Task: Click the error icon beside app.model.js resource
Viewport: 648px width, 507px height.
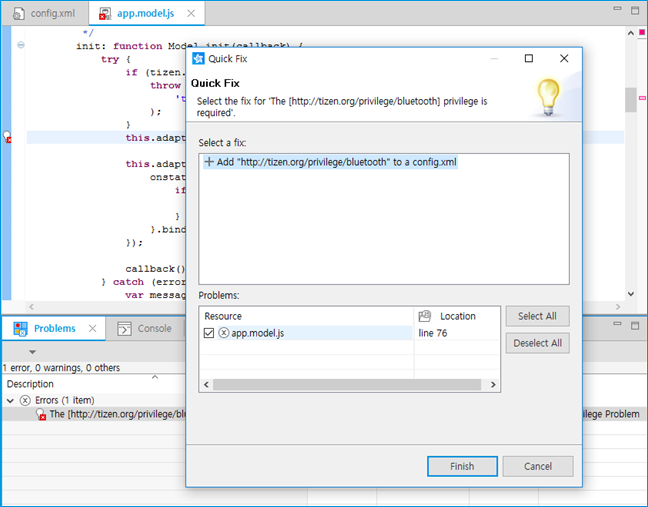Action: [x=224, y=334]
